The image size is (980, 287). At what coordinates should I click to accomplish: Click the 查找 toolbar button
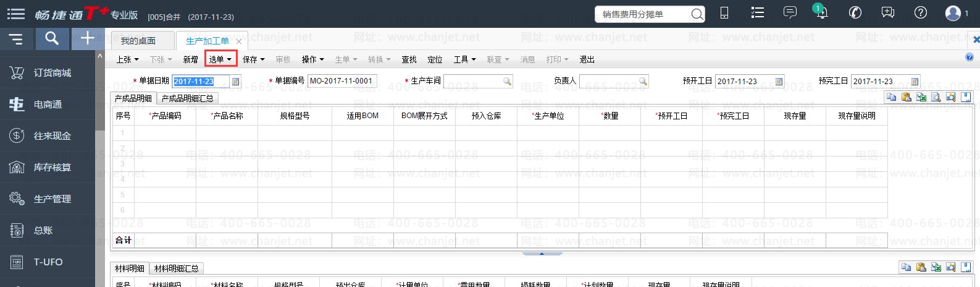[409, 59]
